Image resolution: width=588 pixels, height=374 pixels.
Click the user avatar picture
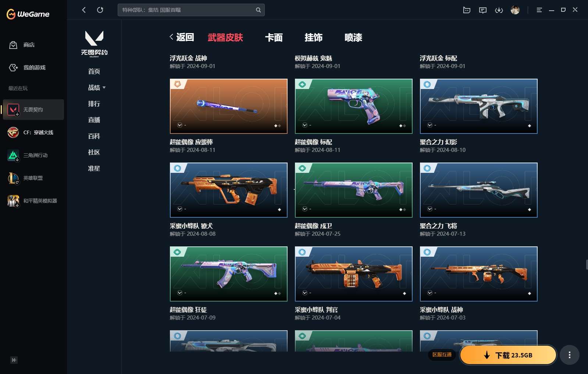click(x=515, y=10)
